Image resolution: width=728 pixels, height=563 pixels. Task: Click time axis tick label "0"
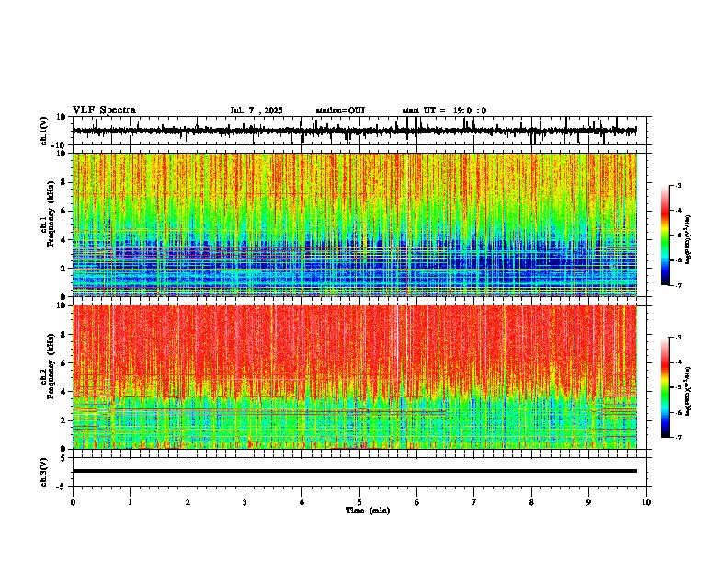click(x=73, y=502)
